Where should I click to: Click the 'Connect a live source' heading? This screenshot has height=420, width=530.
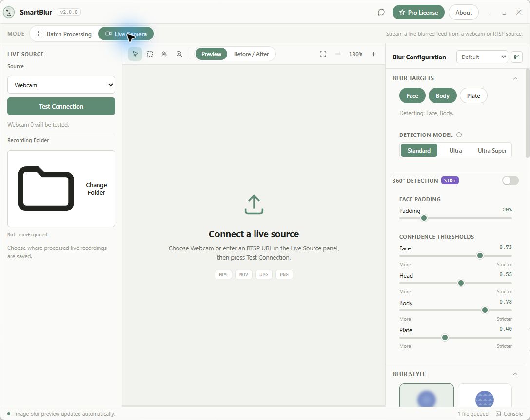coord(254,234)
